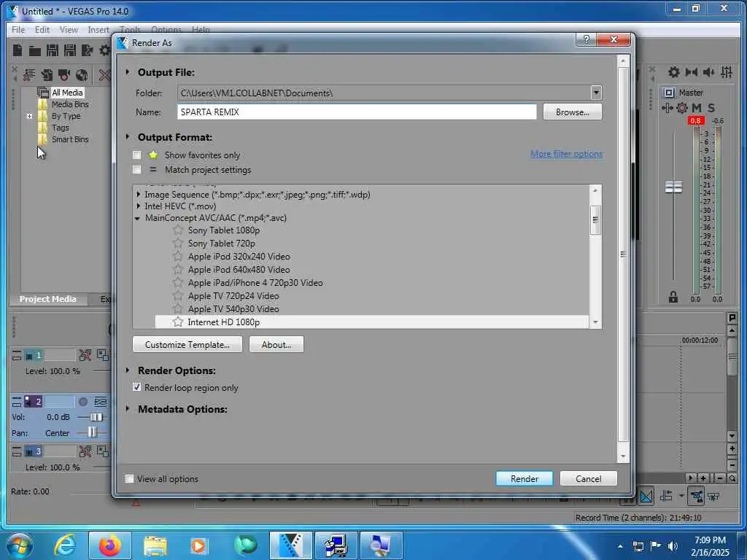Select All Media in media tree
The height and width of the screenshot is (560, 747).
(67, 93)
